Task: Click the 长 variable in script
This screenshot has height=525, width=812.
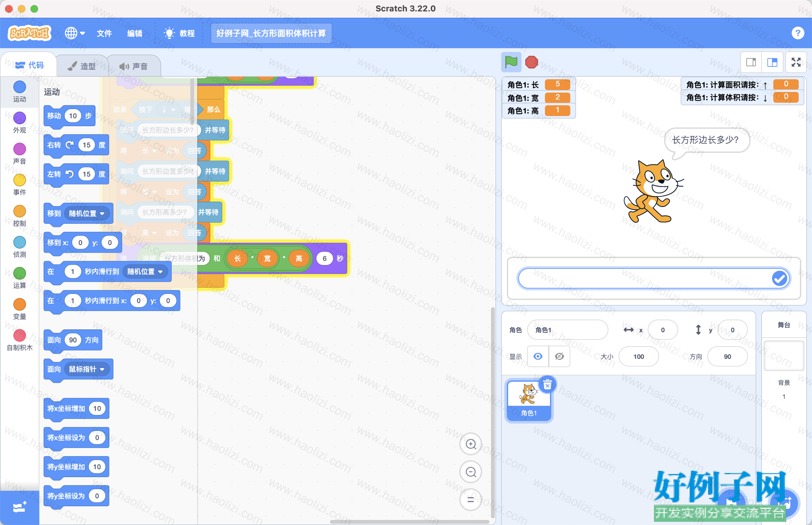Action: 237,258
